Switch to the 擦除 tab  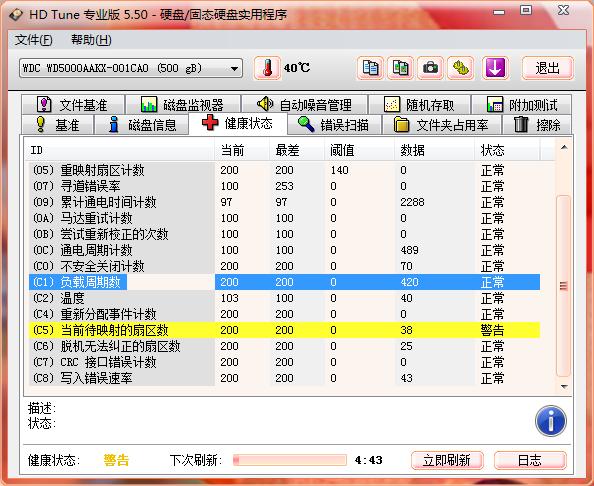click(x=537, y=125)
